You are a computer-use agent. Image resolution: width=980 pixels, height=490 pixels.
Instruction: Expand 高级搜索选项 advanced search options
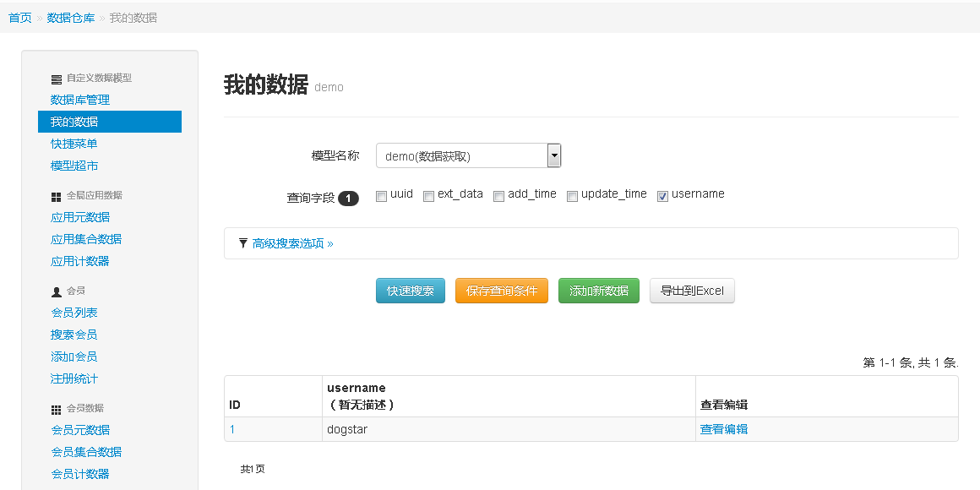pos(292,243)
